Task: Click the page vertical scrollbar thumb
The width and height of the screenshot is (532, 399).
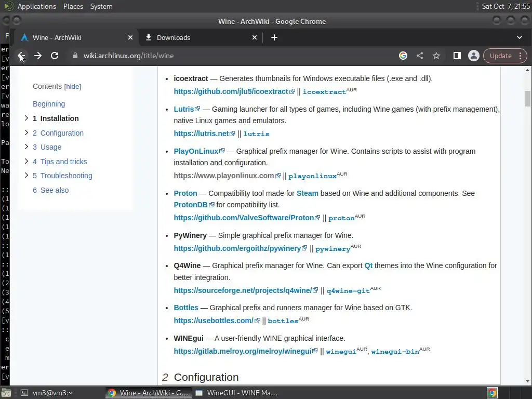Action: coord(527,99)
